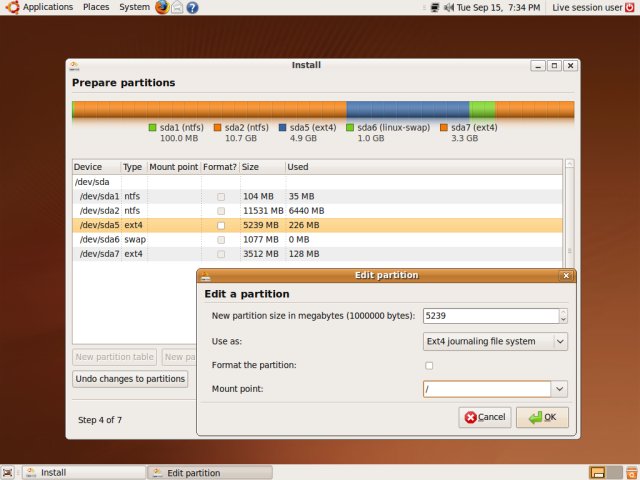Screen dimensions: 640x480
Task: Toggle format checkbox for /dev/sda5
Action: coord(221,225)
